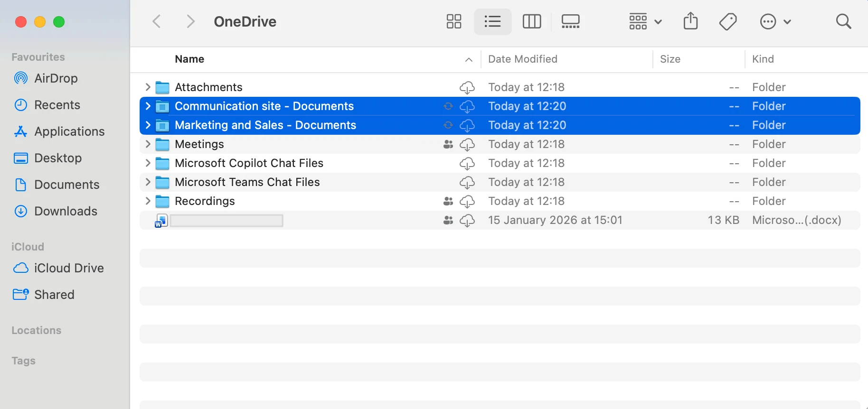Click the green zoom window button
868x409 pixels.
[x=59, y=22]
